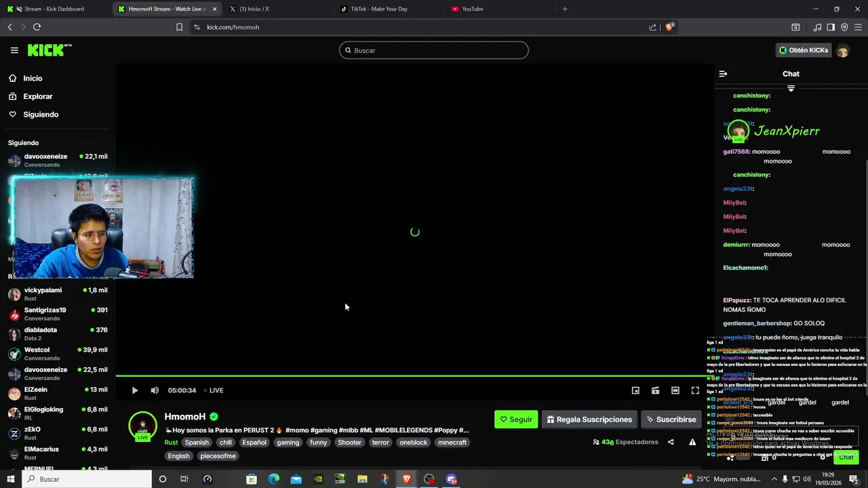This screenshot has width=868, height=488.
Task: Open diabladota channel in sidebar
Action: [x=58, y=333]
